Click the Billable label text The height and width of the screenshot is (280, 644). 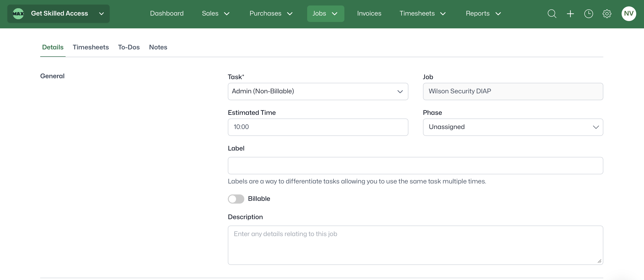coord(259,199)
